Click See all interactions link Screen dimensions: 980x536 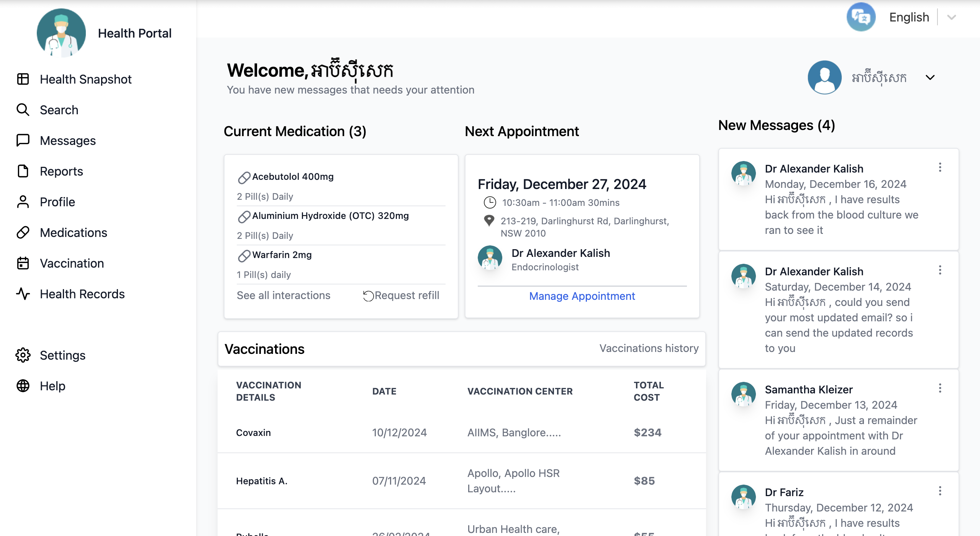pyautogui.click(x=283, y=295)
